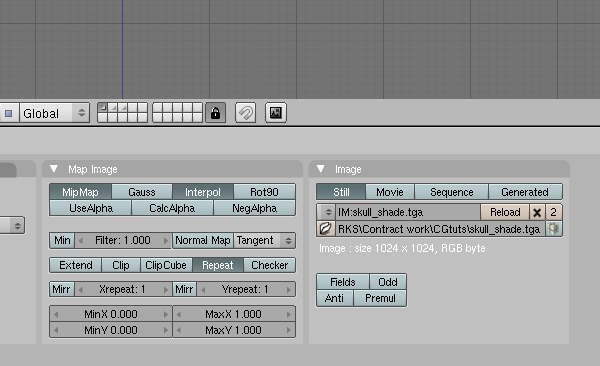The image size is (600, 366).
Task: Toggle the layer lock icon
Action: [215, 113]
